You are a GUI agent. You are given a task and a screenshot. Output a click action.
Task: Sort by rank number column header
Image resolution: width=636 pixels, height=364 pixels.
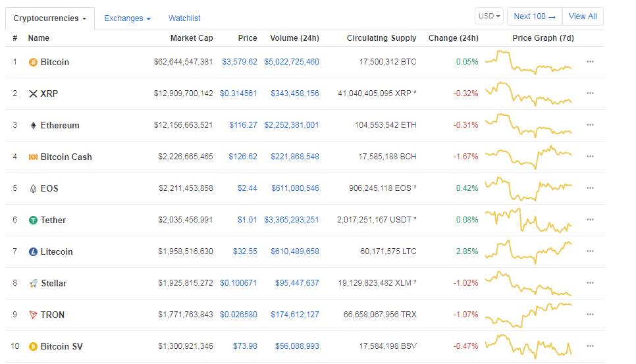[15, 38]
